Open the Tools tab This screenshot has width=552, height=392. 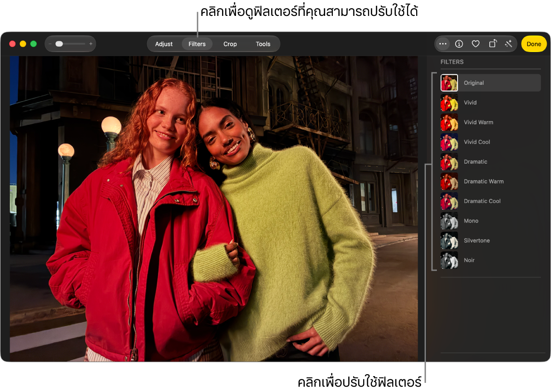(263, 44)
